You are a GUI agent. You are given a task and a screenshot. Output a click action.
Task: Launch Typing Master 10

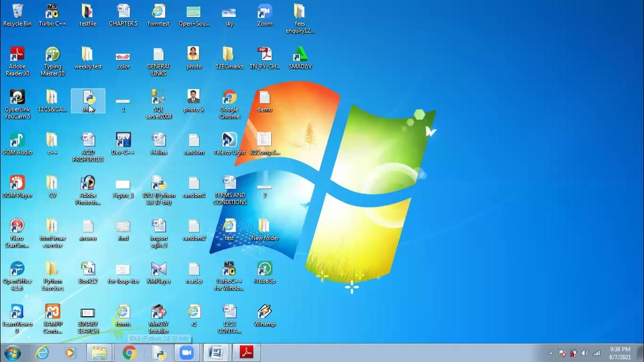click(52, 61)
